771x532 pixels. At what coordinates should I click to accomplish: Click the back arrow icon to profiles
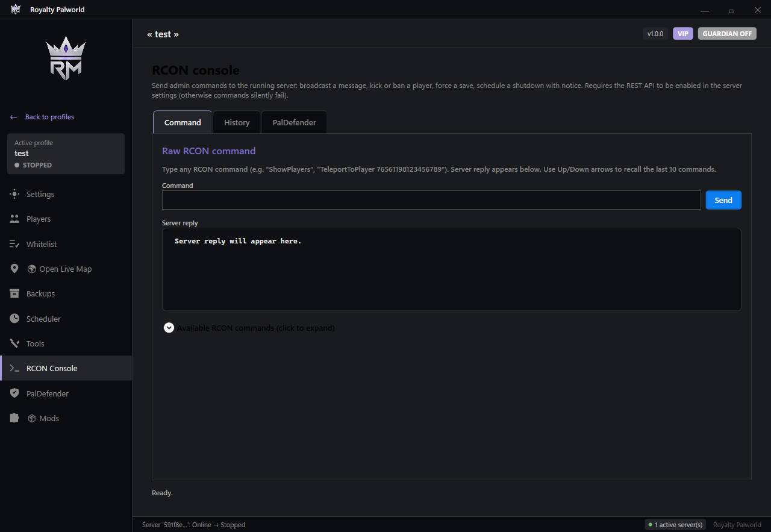14,117
